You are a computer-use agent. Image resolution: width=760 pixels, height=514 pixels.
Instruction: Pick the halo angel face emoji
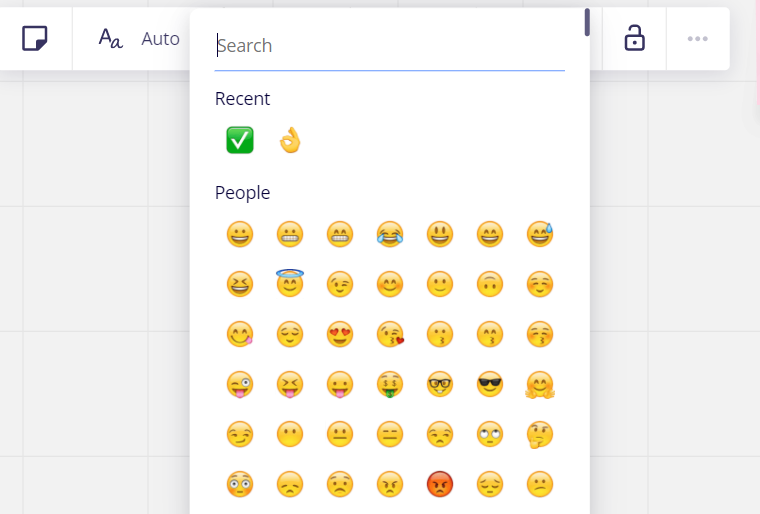[x=290, y=284]
